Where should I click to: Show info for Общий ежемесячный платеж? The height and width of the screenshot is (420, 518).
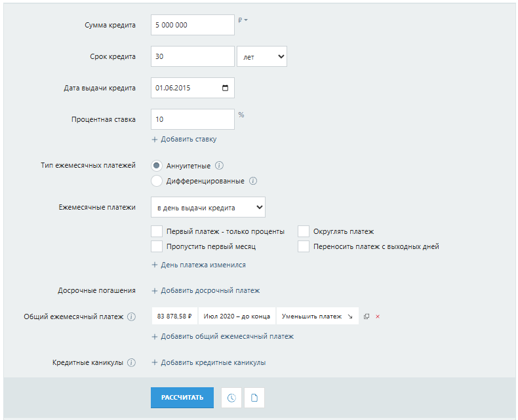[x=132, y=316]
